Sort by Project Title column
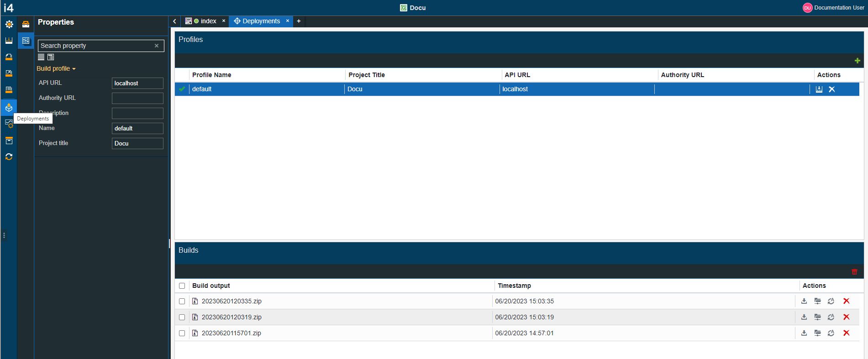Image resolution: width=868 pixels, height=359 pixels. coord(367,75)
